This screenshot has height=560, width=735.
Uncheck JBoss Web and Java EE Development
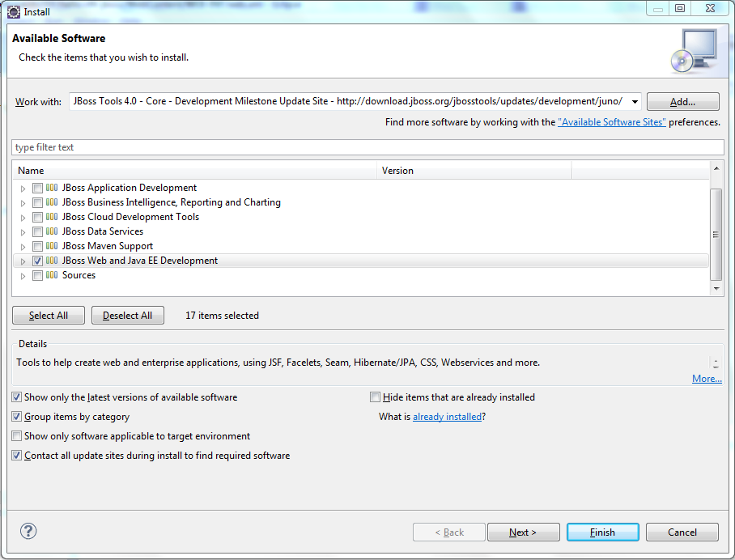click(x=37, y=261)
